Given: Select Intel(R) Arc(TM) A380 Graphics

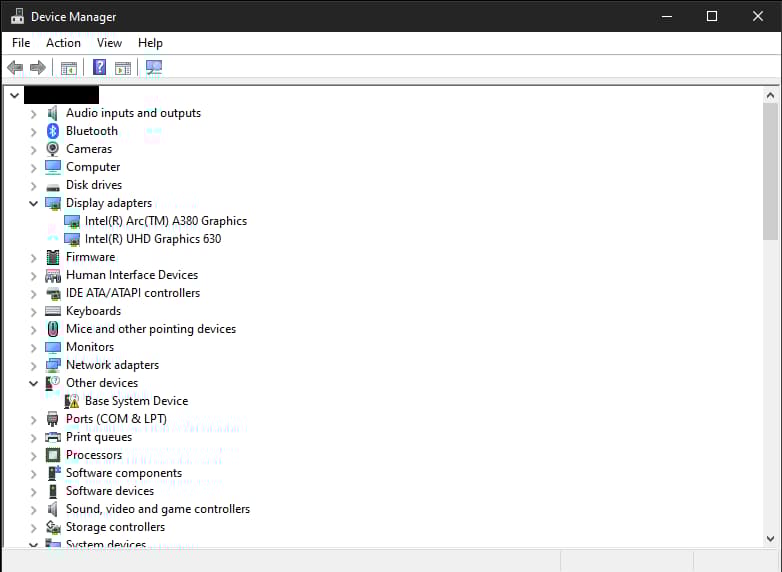Looking at the screenshot, I should (x=165, y=221).
